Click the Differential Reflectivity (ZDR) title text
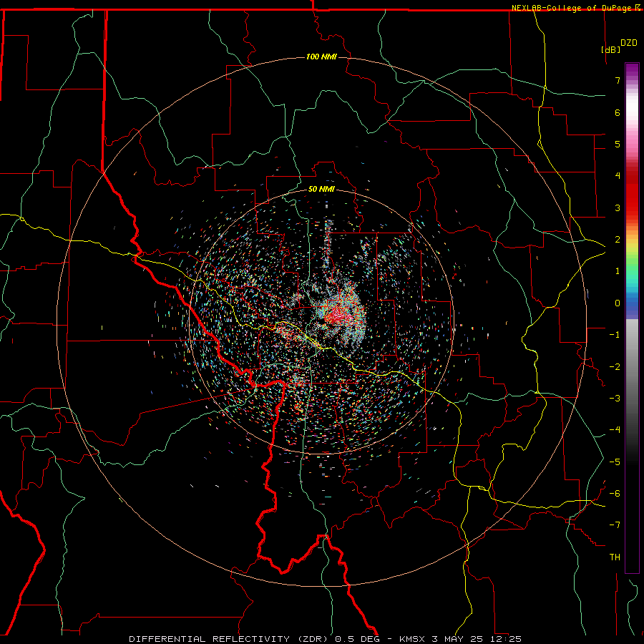Image resolution: width=644 pixels, height=644 pixels. [x=229, y=639]
